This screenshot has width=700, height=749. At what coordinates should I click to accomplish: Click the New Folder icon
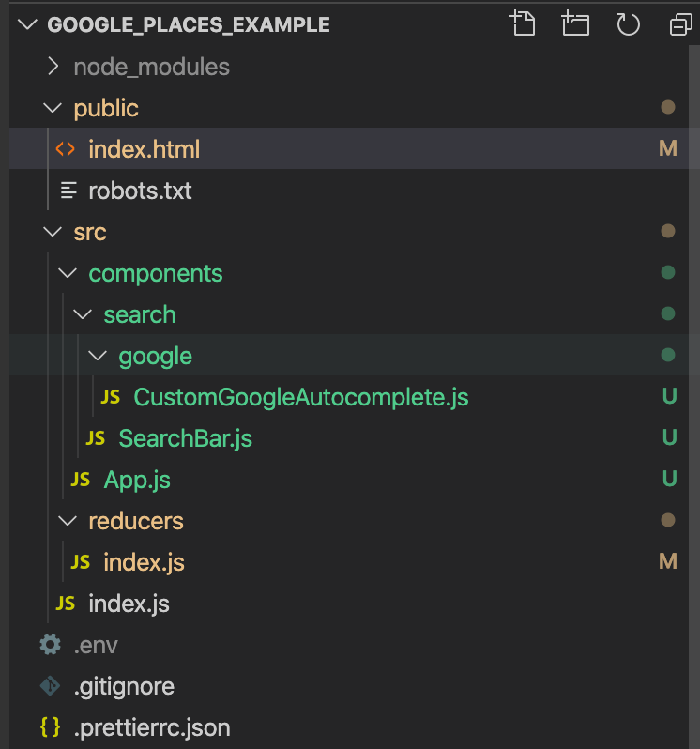(x=575, y=23)
